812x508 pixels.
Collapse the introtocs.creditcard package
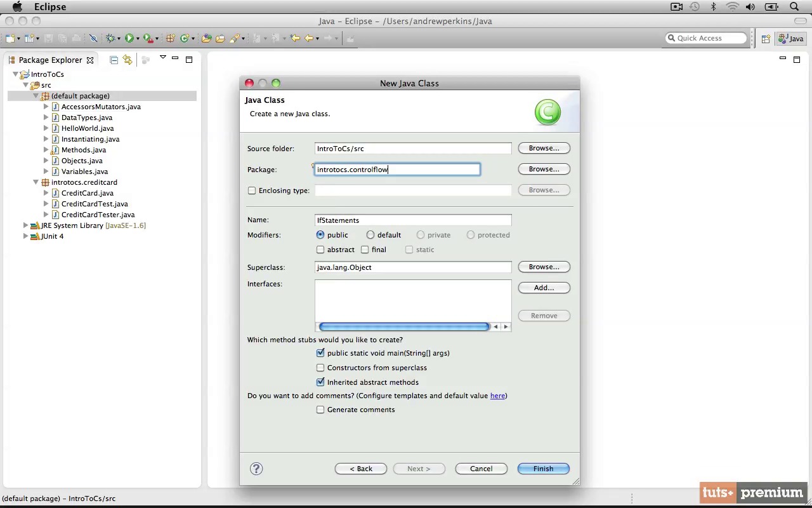pos(36,182)
